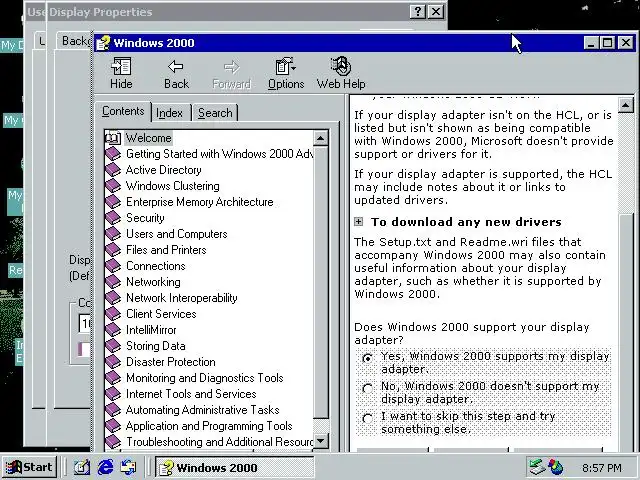
Task: Open the Getting Started book icon
Action: (113, 154)
